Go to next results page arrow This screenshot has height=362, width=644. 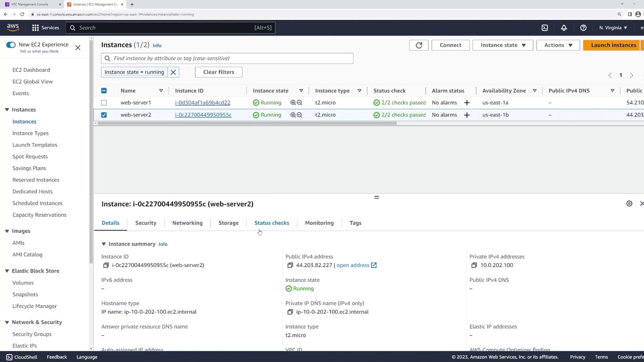[x=631, y=75]
